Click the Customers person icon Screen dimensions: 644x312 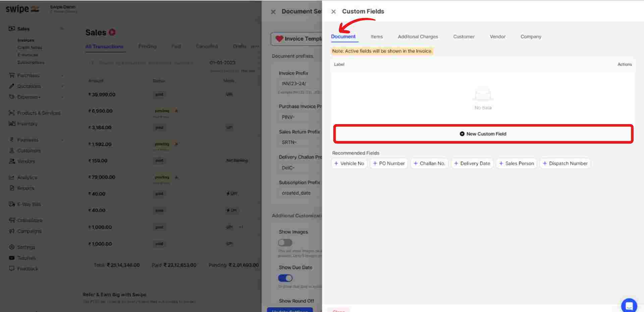12,151
